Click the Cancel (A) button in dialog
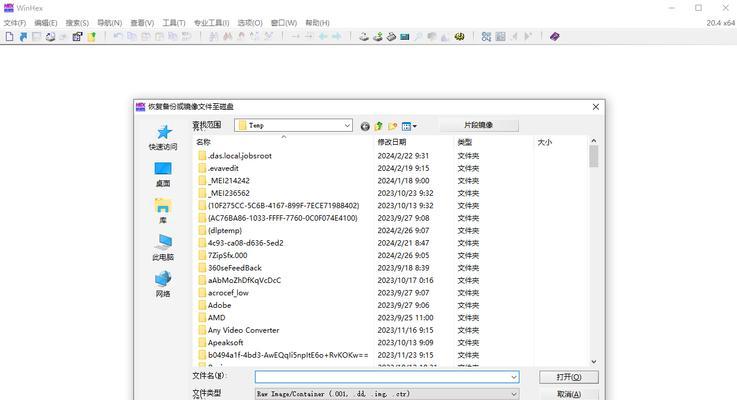737x400 pixels. [569, 394]
